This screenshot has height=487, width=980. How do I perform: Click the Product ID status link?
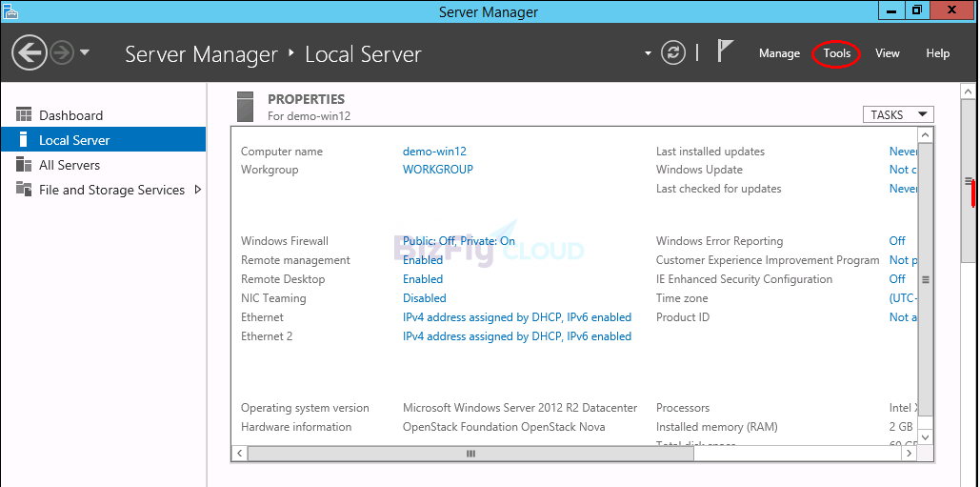(x=903, y=317)
